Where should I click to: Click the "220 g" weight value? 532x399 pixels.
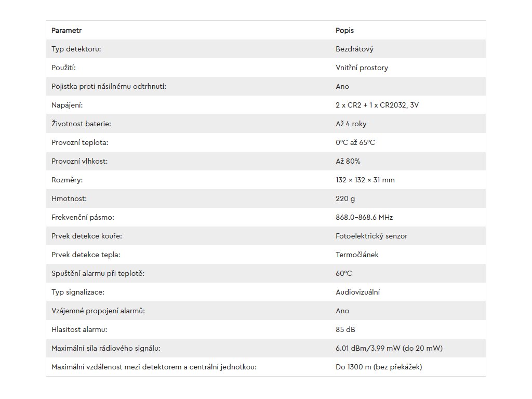(345, 198)
